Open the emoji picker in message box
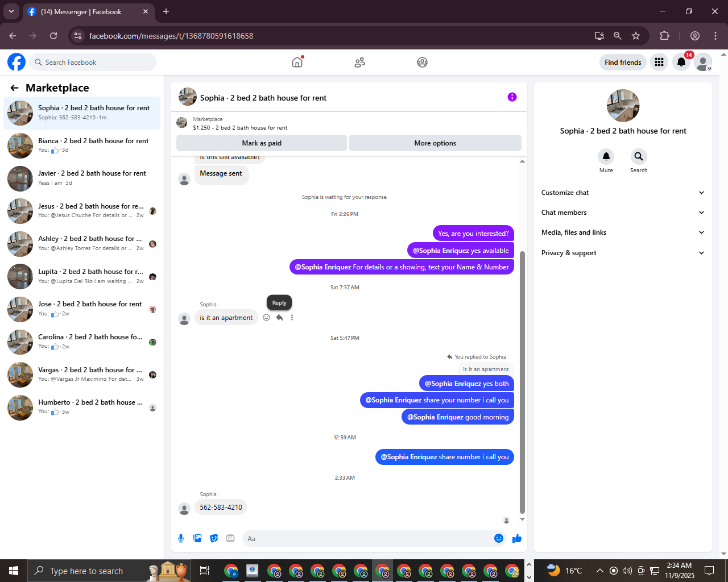Image resolution: width=728 pixels, height=582 pixels. pos(499,538)
